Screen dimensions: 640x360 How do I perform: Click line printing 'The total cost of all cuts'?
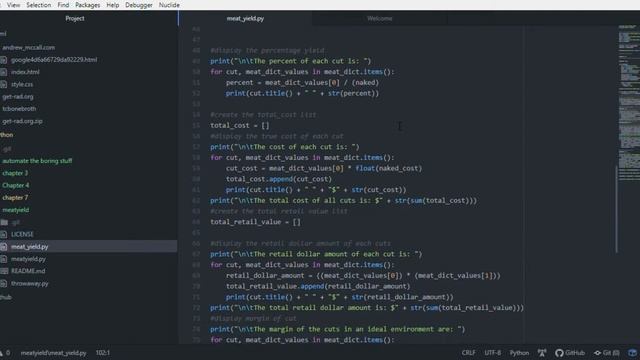343,201
